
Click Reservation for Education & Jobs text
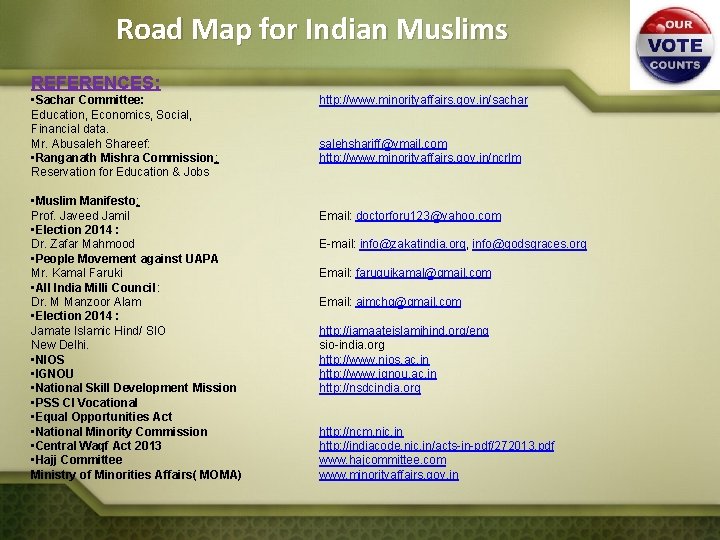coord(120,172)
